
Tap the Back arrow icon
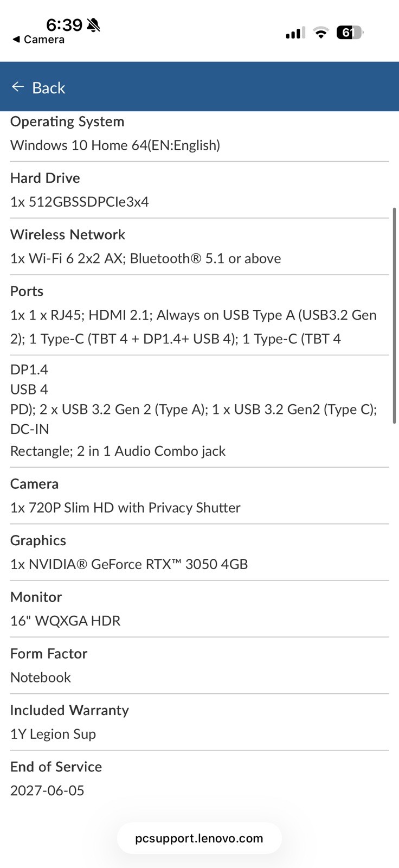(18, 87)
